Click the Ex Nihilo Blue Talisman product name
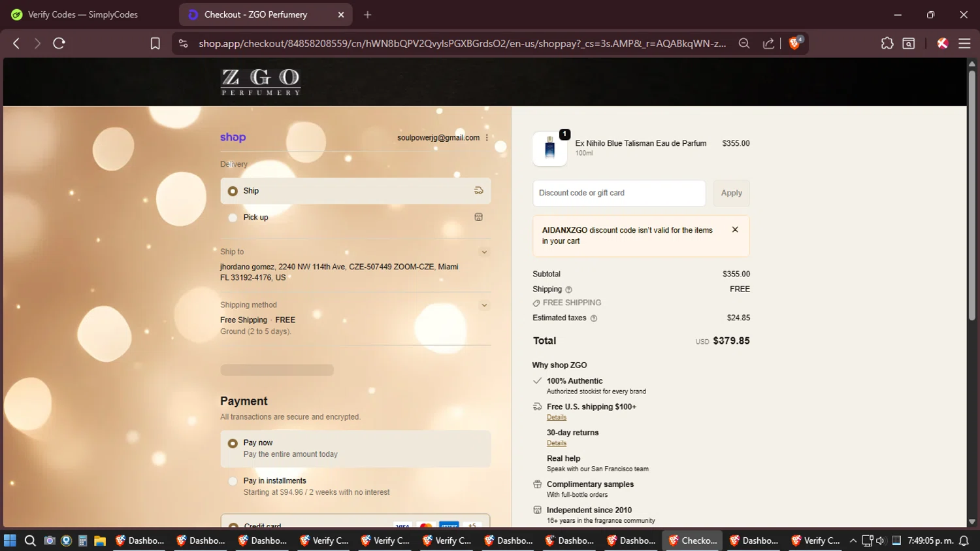 point(640,143)
